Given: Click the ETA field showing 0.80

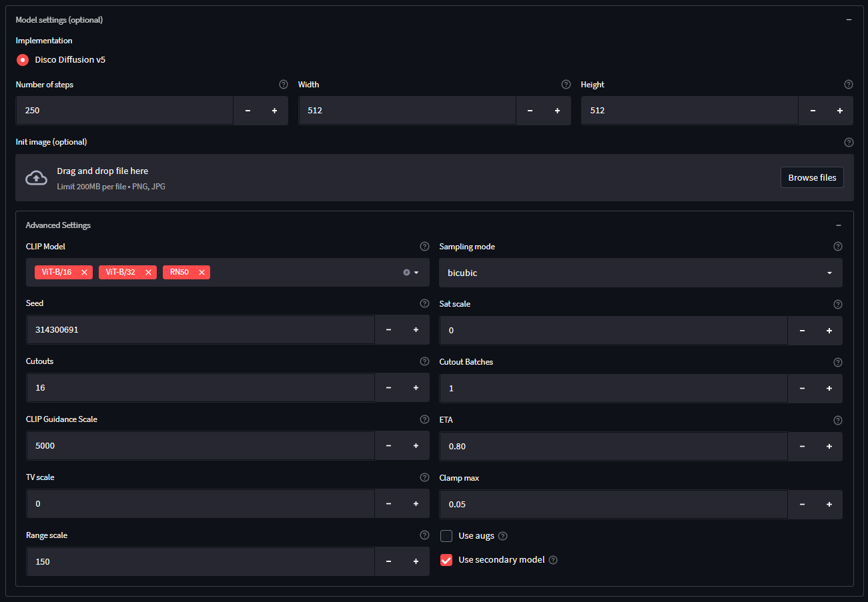Looking at the screenshot, I should coord(614,447).
